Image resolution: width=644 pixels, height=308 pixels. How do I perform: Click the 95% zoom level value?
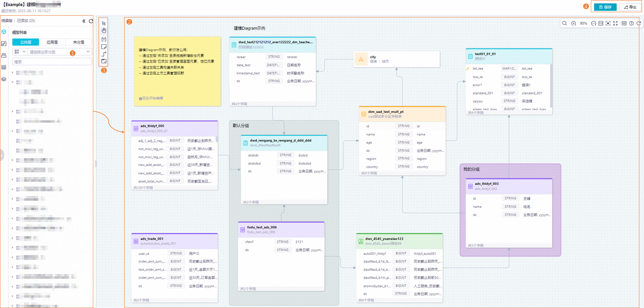(583, 23)
